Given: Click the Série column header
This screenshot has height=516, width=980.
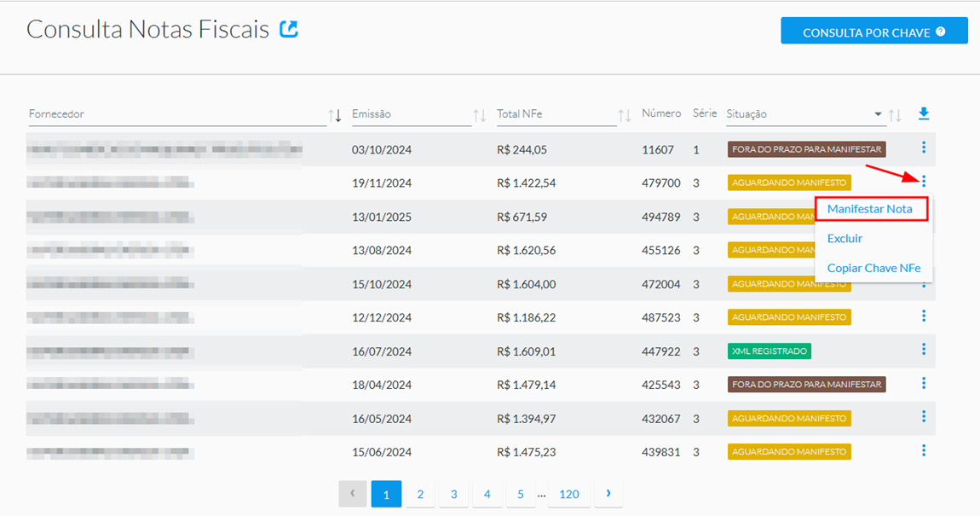Looking at the screenshot, I should [x=705, y=113].
